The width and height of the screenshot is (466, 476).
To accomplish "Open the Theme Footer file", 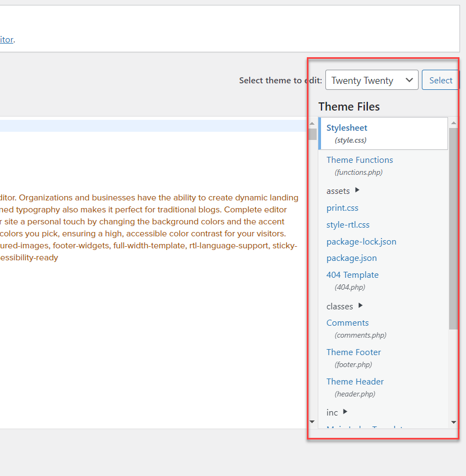I will 354,352.
